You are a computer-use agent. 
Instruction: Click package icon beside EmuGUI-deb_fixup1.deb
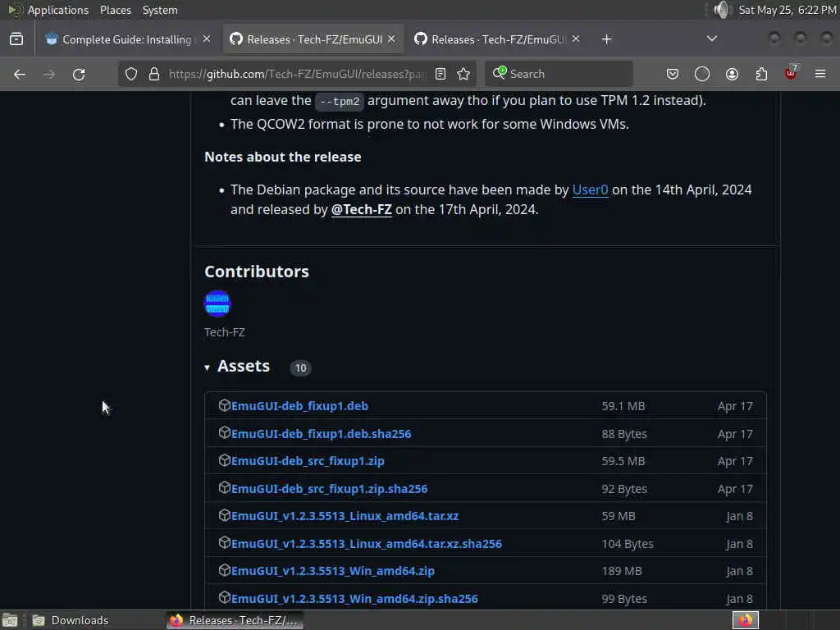click(225, 405)
